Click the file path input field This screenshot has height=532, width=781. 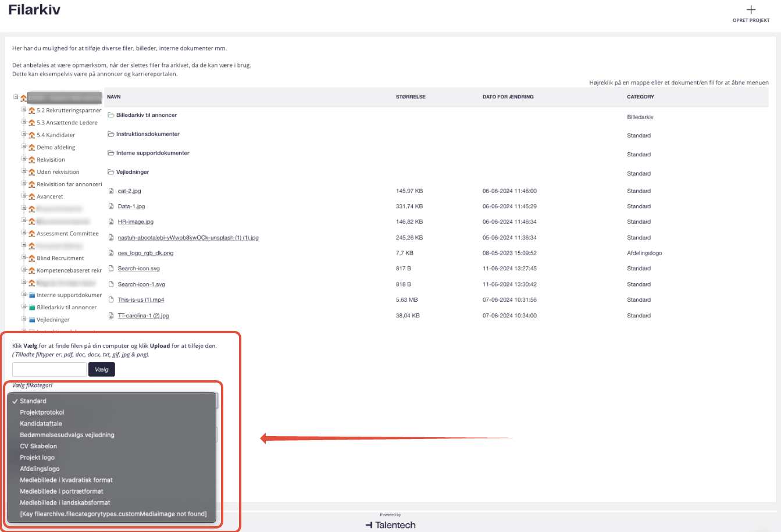(49, 369)
